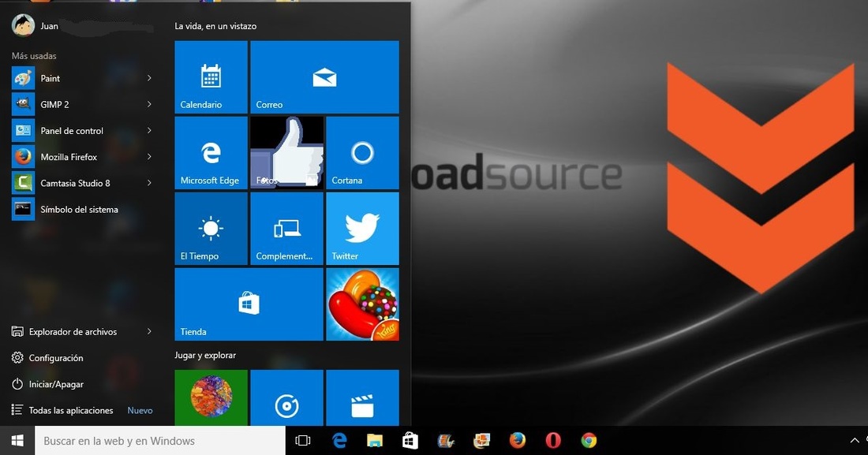This screenshot has width=868, height=455.
Task: Expand GIMP 2 jump list arrow
Action: pyautogui.click(x=149, y=105)
